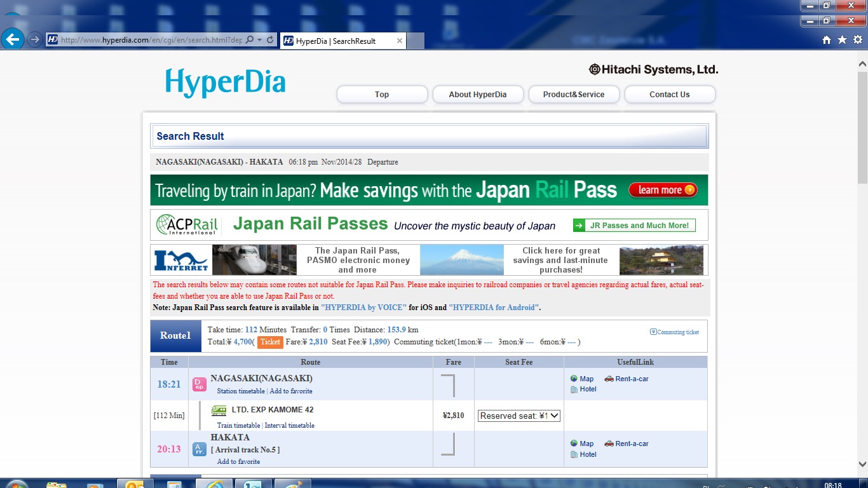Open Nagasaki Station timetable link
The image size is (868, 488).
pyautogui.click(x=241, y=391)
